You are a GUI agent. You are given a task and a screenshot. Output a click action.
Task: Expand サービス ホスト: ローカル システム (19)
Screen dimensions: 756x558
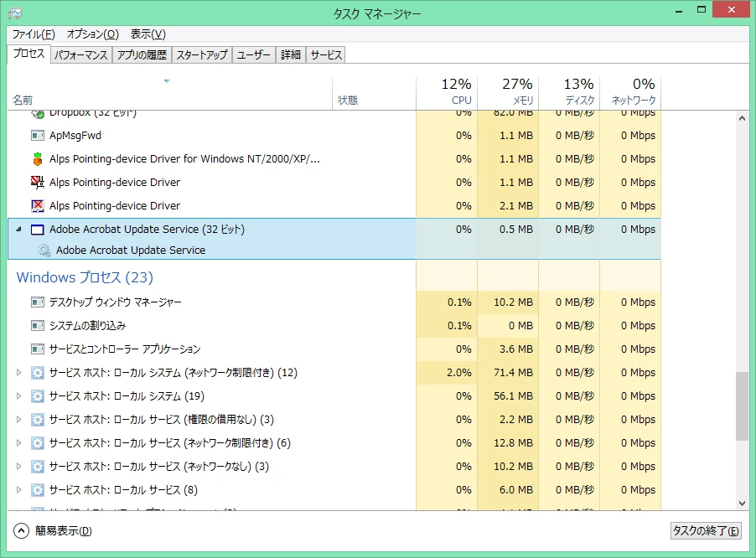pyautogui.click(x=18, y=396)
